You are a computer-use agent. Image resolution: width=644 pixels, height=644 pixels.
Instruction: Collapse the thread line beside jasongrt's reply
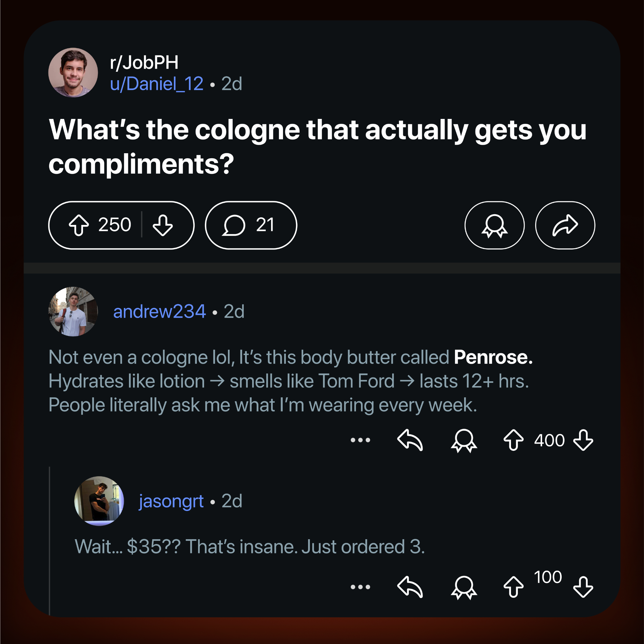click(x=49, y=541)
